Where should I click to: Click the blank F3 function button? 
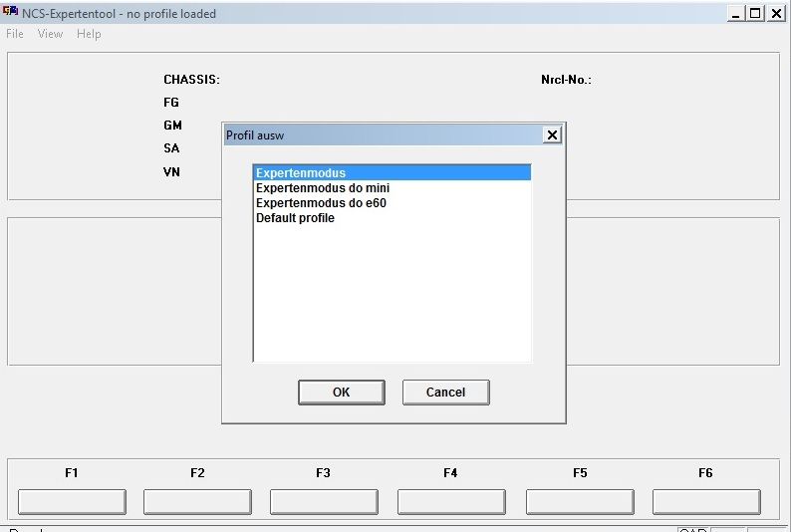click(324, 502)
